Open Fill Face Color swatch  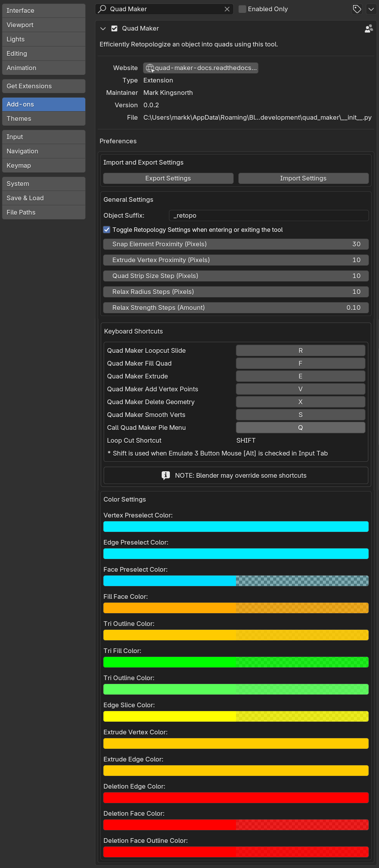(x=236, y=608)
